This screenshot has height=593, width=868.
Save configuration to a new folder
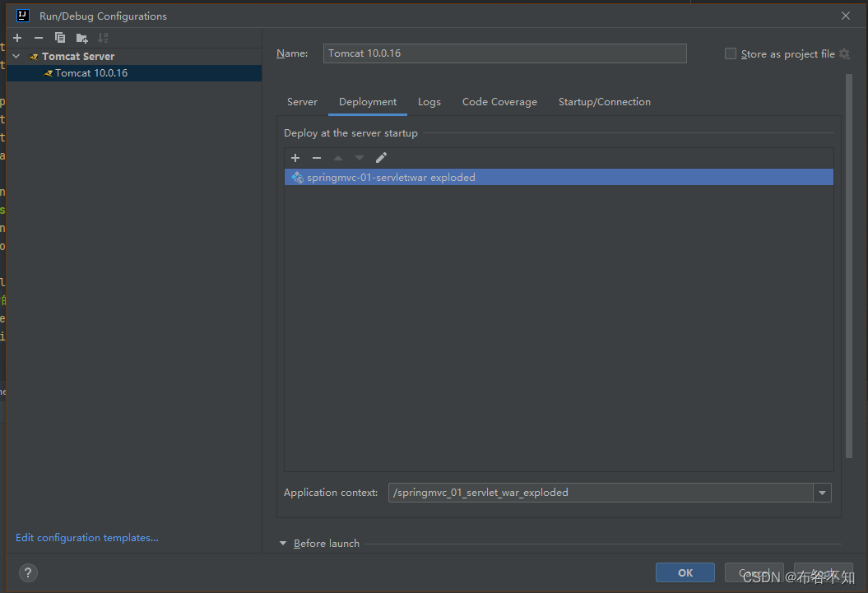(x=82, y=38)
